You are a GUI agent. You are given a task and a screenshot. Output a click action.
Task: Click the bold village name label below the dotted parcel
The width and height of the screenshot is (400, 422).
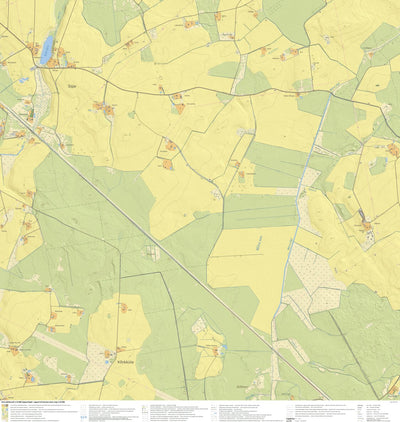[125, 361]
